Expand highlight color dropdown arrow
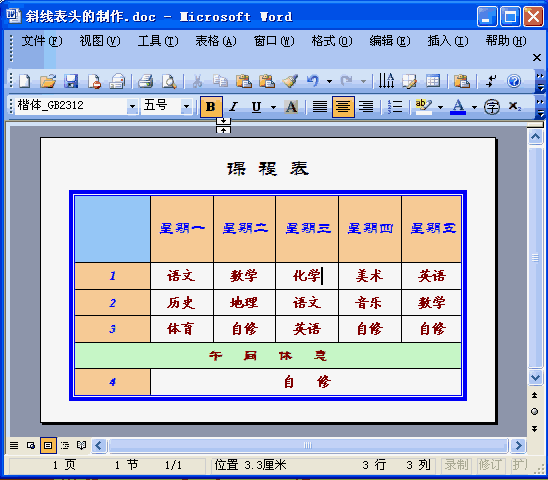Screen dimensions: 548x480 [440, 107]
